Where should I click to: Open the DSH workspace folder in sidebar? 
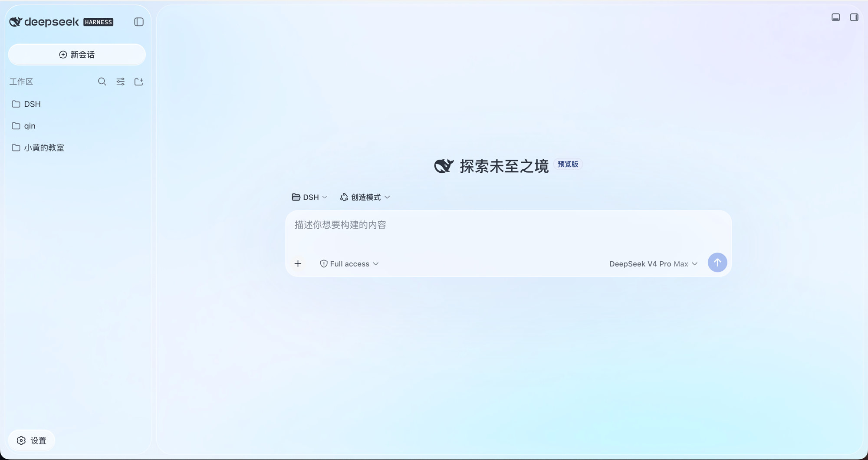point(77,104)
